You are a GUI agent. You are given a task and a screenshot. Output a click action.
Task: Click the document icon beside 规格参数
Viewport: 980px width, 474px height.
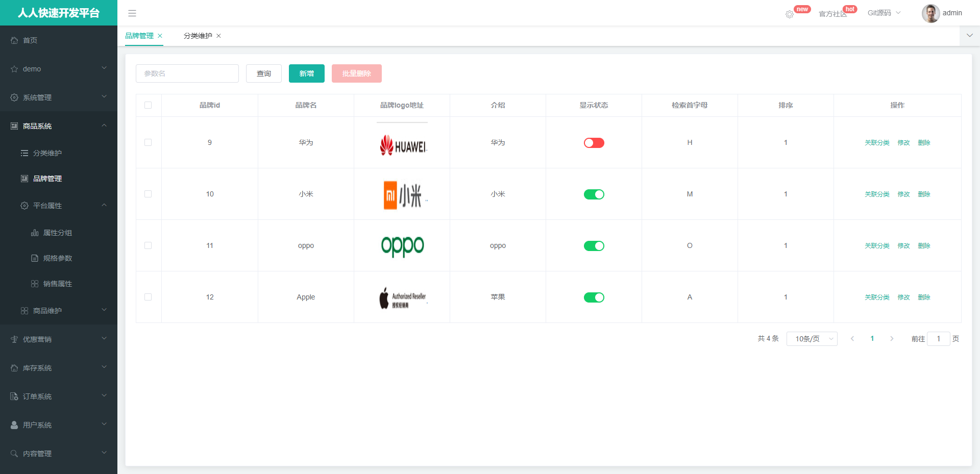pos(35,258)
